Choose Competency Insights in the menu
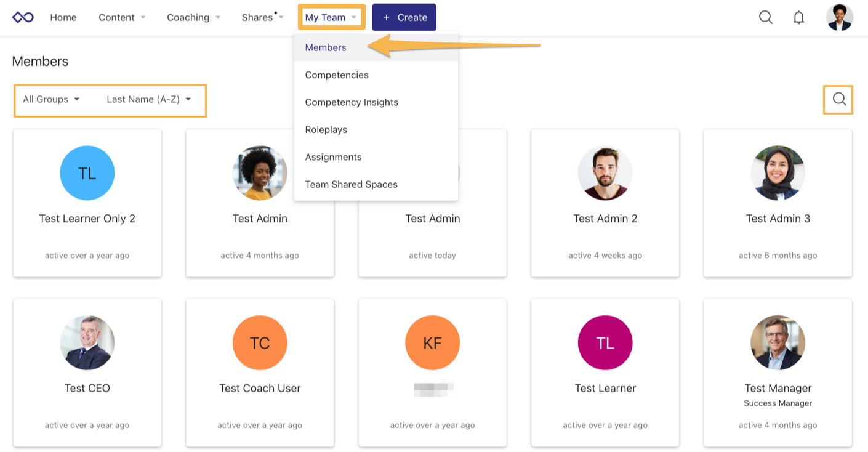Screen dimensions: 868x452 click(352, 102)
